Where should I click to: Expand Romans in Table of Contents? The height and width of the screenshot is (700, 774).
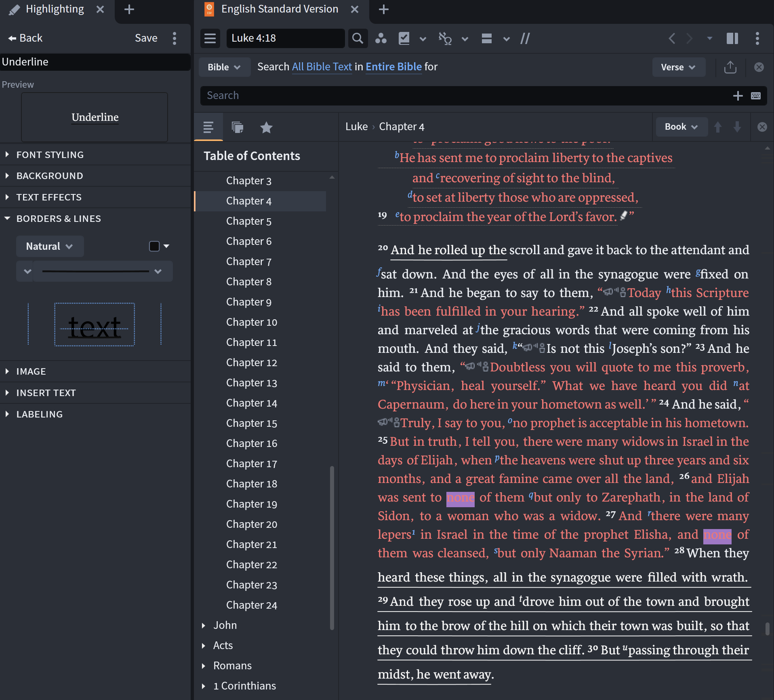coord(204,666)
